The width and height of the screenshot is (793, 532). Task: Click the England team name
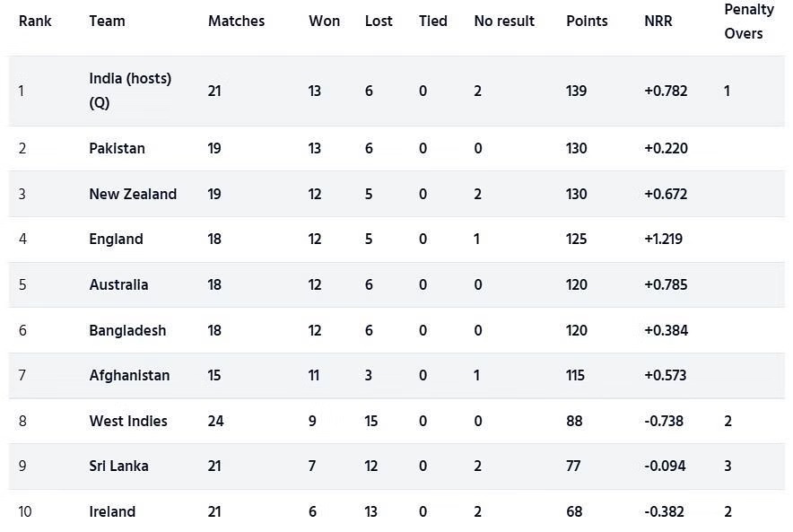click(x=116, y=239)
